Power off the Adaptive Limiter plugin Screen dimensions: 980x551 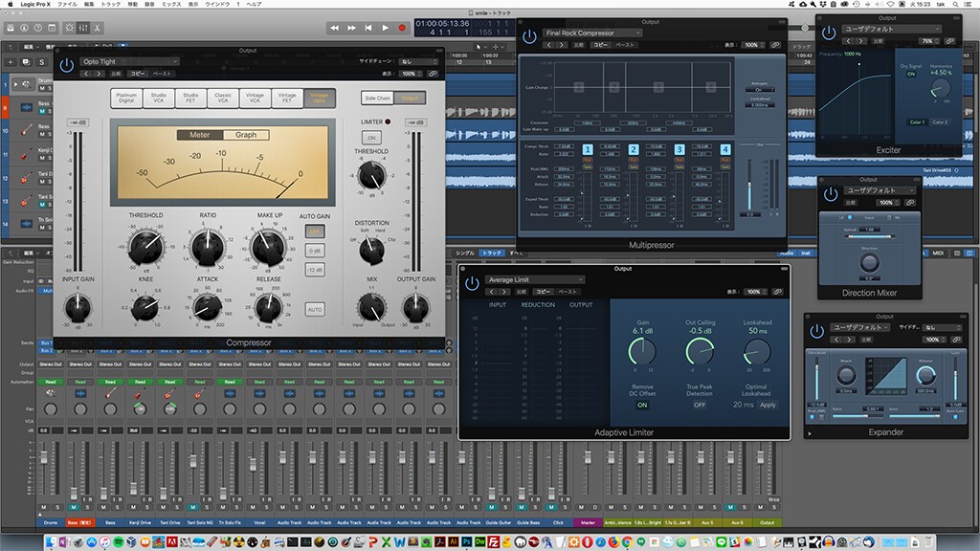pos(472,283)
